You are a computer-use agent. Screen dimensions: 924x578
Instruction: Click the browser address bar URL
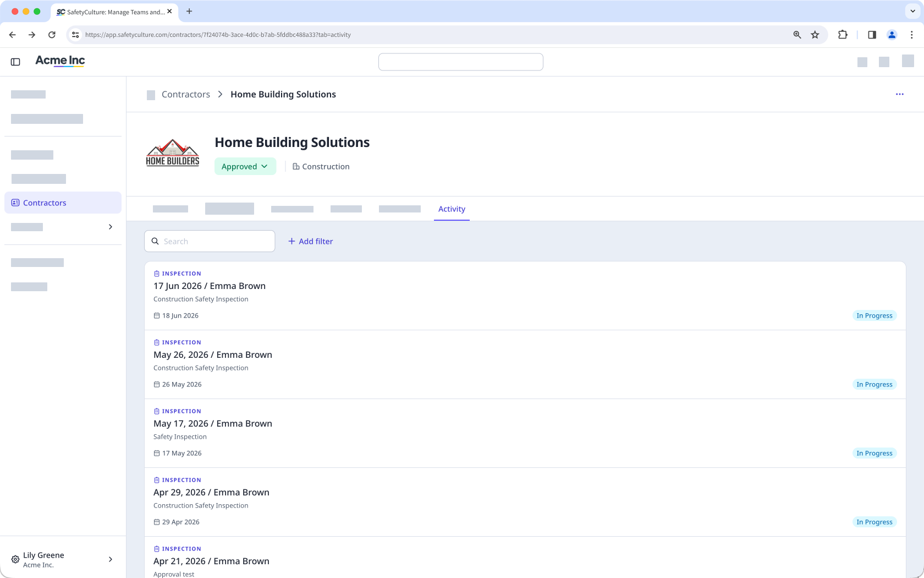pos(218,35)
